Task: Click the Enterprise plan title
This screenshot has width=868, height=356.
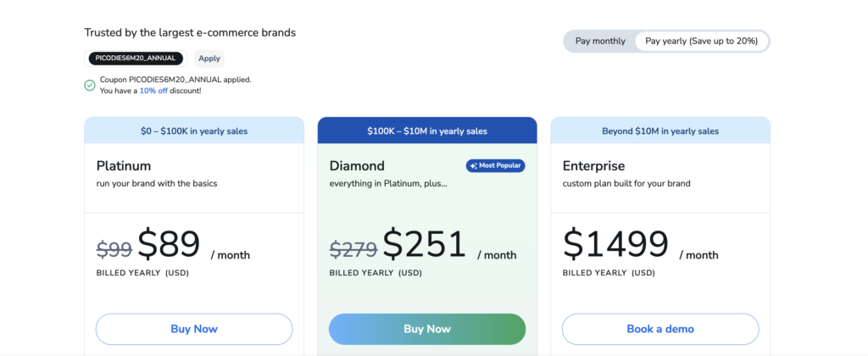Action: 593,166
